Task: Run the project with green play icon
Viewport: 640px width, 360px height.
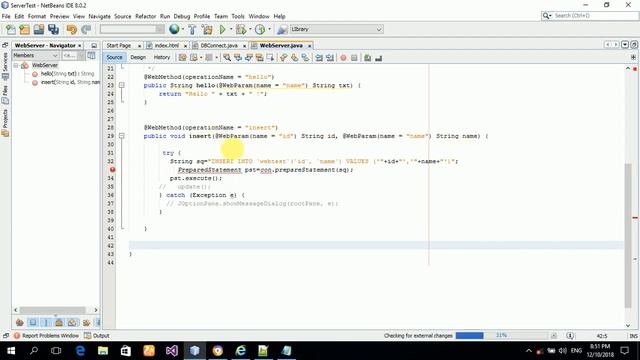Action: (x=222, y=29)
